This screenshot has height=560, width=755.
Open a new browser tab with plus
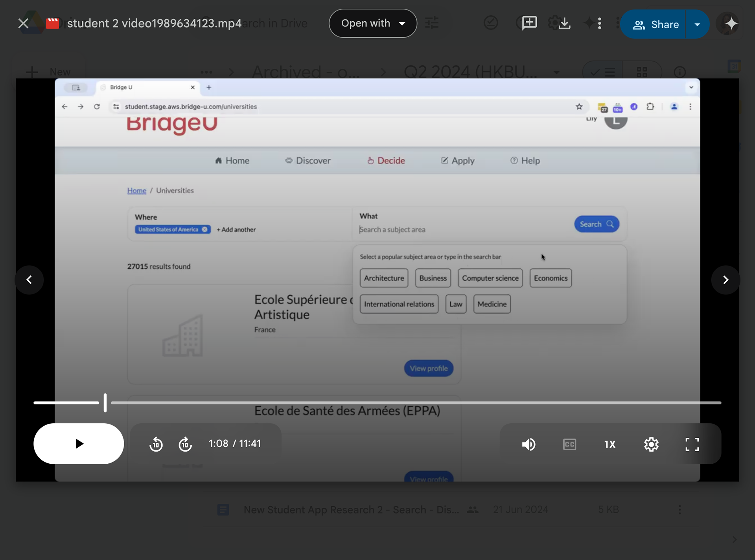[x=209, y=87]
